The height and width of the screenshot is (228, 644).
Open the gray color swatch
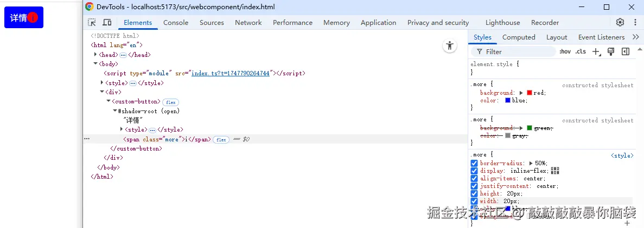508,135
